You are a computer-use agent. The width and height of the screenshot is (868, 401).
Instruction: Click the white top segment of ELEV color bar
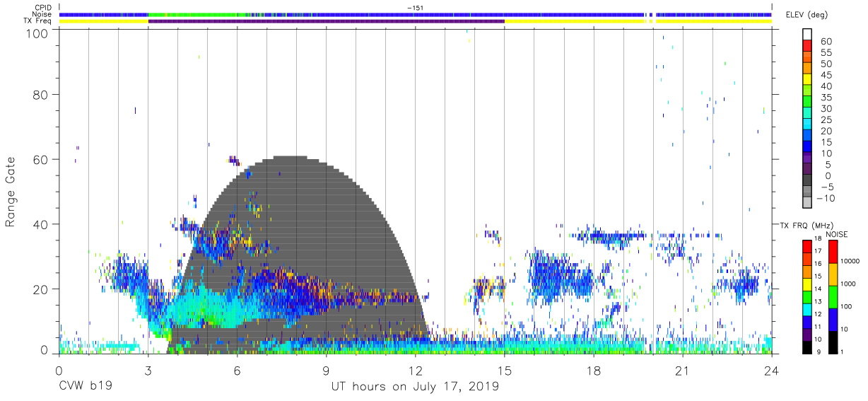[807, 34]
